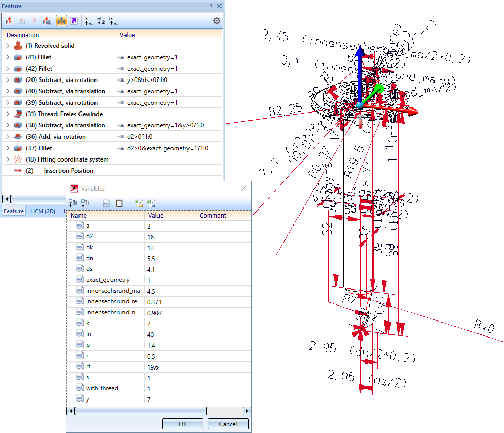Expand the Revolved solid feature node

[8, 46]
